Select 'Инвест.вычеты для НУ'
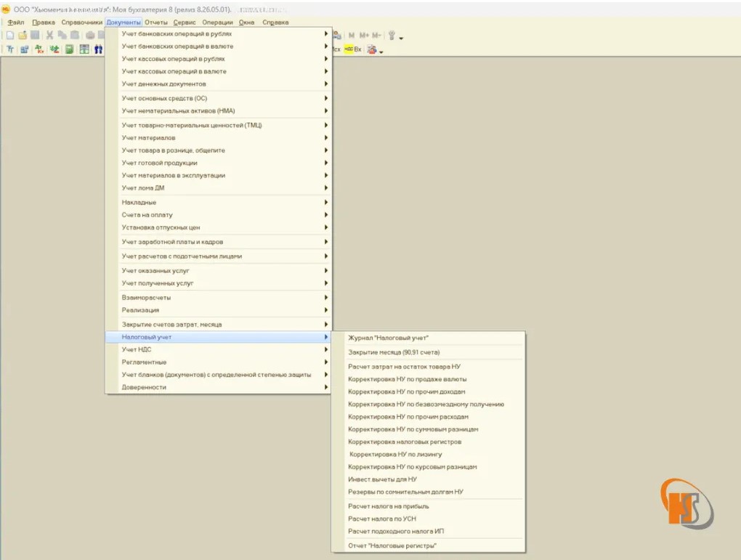The width and height of the screenshot is (741, 560). pyautogui.click(x=428, y=479)
